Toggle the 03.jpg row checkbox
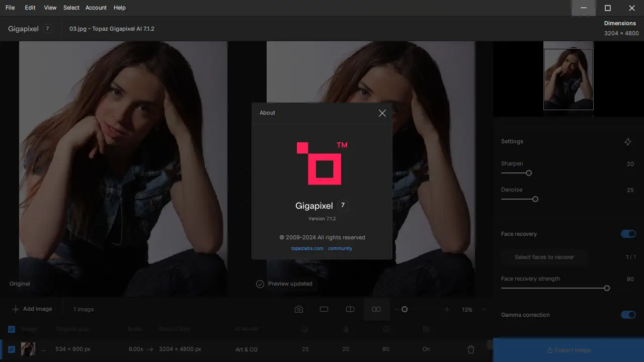This screenshot has width=644, height=362. click(12, 349)
